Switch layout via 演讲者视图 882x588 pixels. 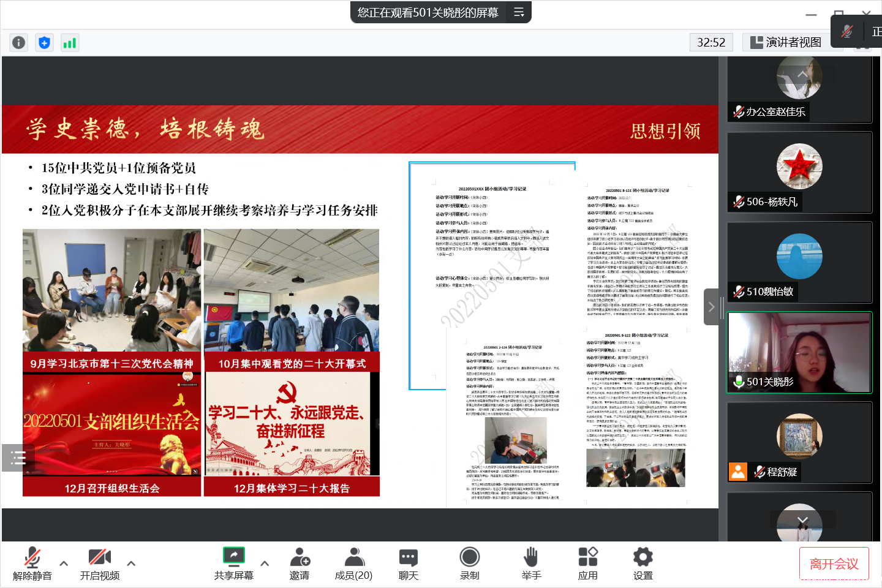click(786, 42)
